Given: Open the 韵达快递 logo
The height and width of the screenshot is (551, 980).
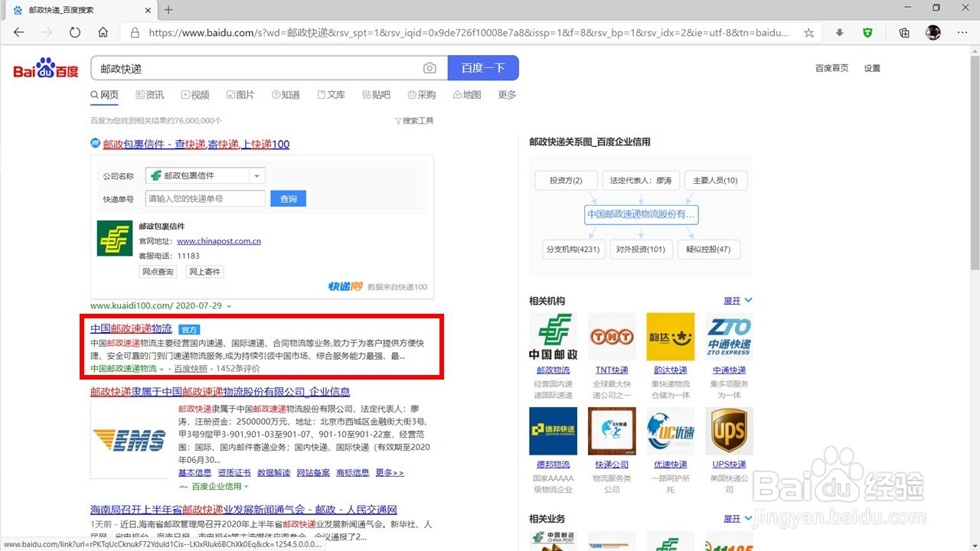Looking at the screenshot, I should (670, 336).
